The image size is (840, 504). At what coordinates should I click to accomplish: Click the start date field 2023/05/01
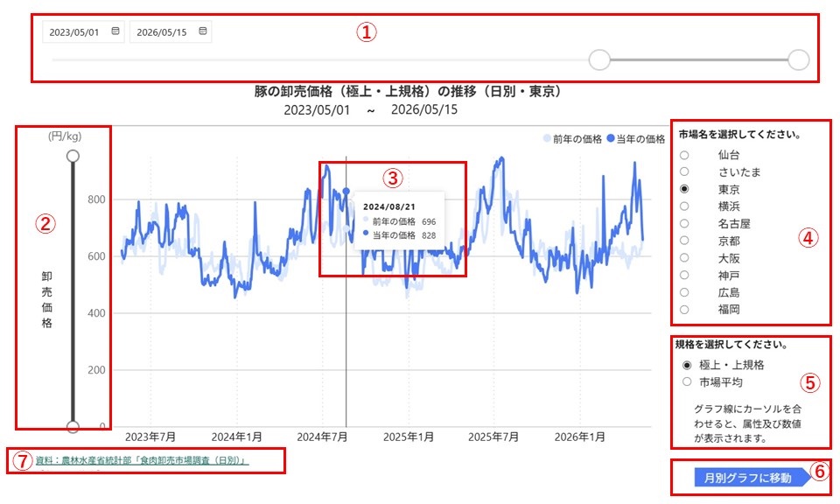click(84, 31)
